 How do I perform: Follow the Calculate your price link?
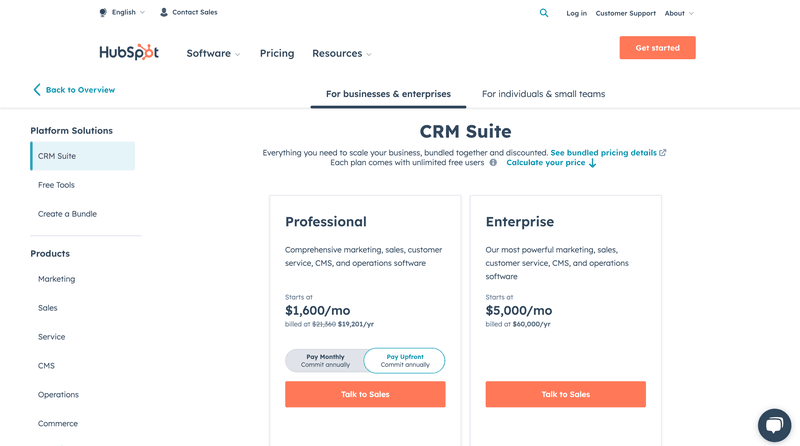(x=550, y=162)
